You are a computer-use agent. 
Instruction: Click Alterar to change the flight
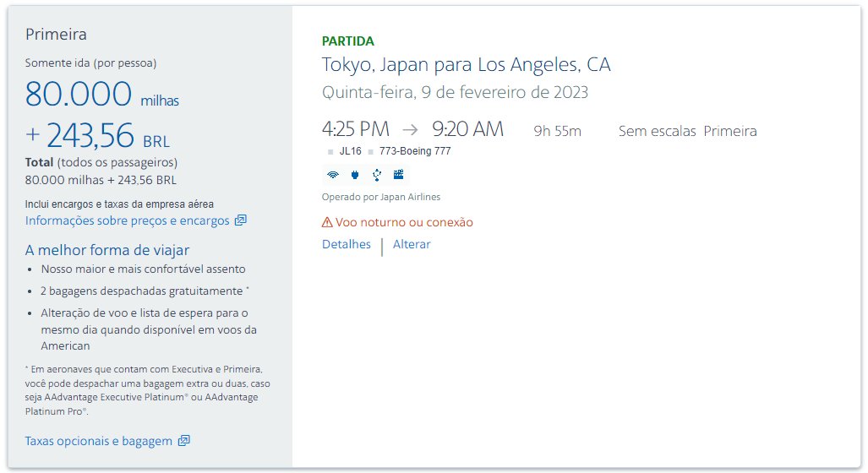click(412, 244)
